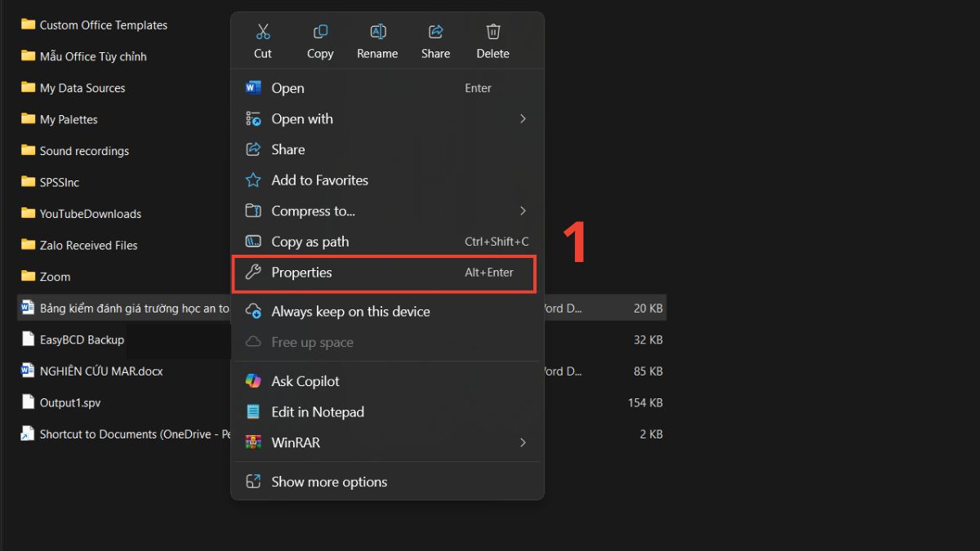
Task: Click the Share icon in the top row
Action: click(x=434, y=30)
